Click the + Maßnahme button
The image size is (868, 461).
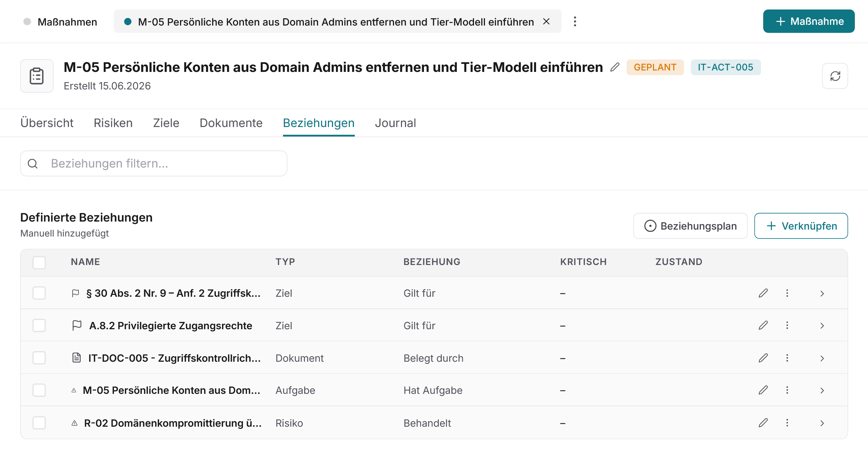coord(809,21)
